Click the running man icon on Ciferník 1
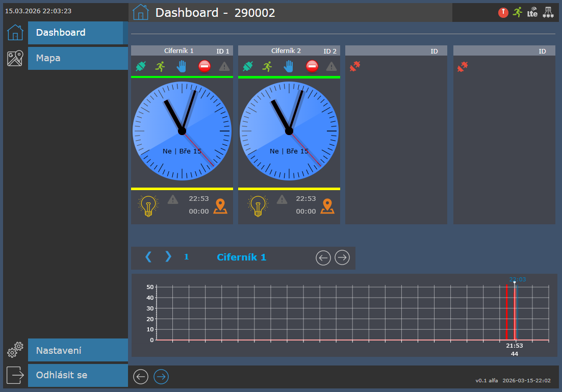This screenshot has height=392, width=562. [x=160, y=66]
